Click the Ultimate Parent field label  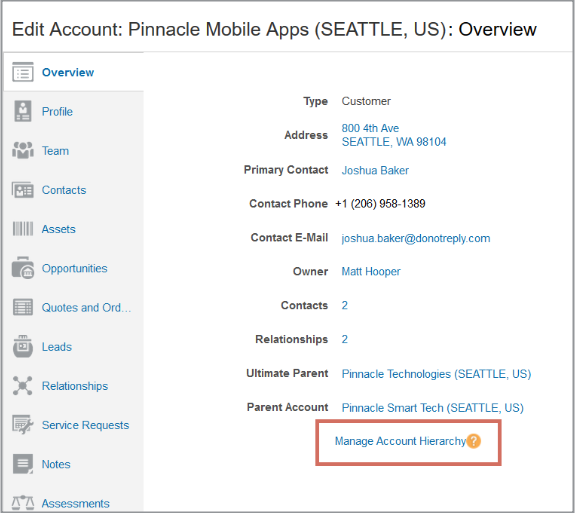point(287,373)
